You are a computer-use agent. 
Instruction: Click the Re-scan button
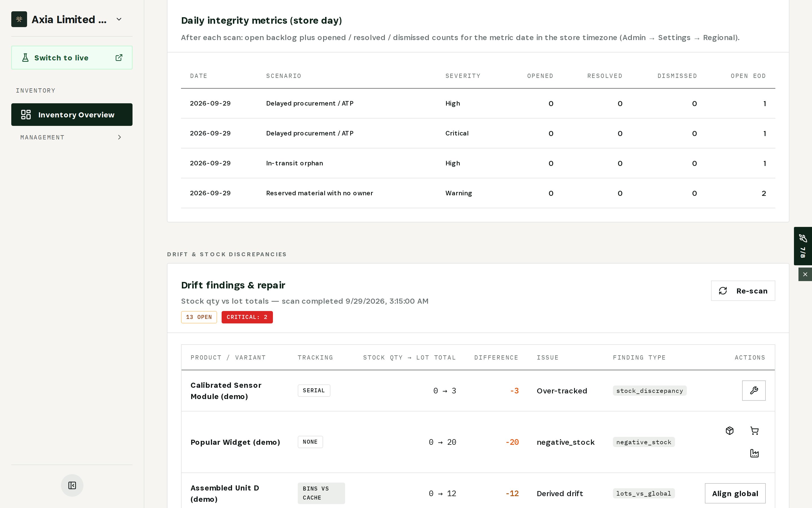(x=743, y=291)
